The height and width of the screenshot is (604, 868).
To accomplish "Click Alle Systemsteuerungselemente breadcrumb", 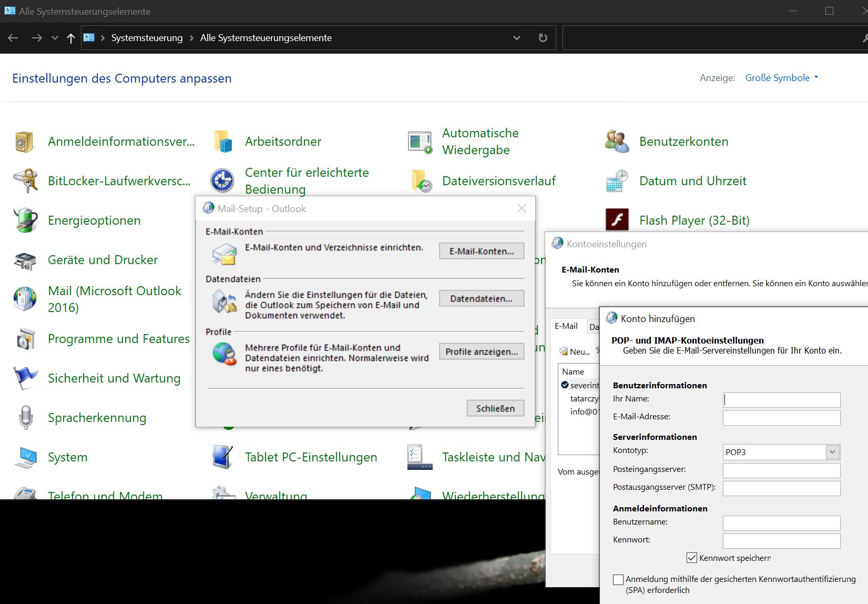I will pyautogui.click(x=266, y=38).
